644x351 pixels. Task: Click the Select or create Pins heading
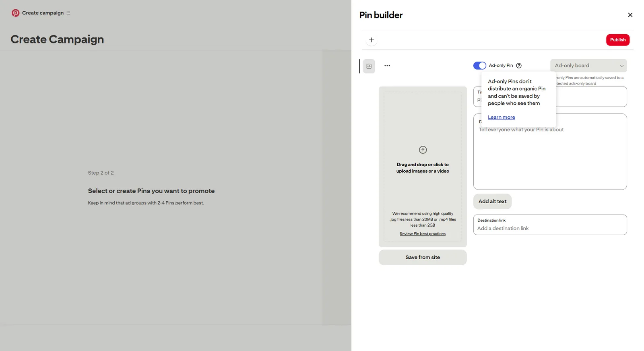coord(151,191)
